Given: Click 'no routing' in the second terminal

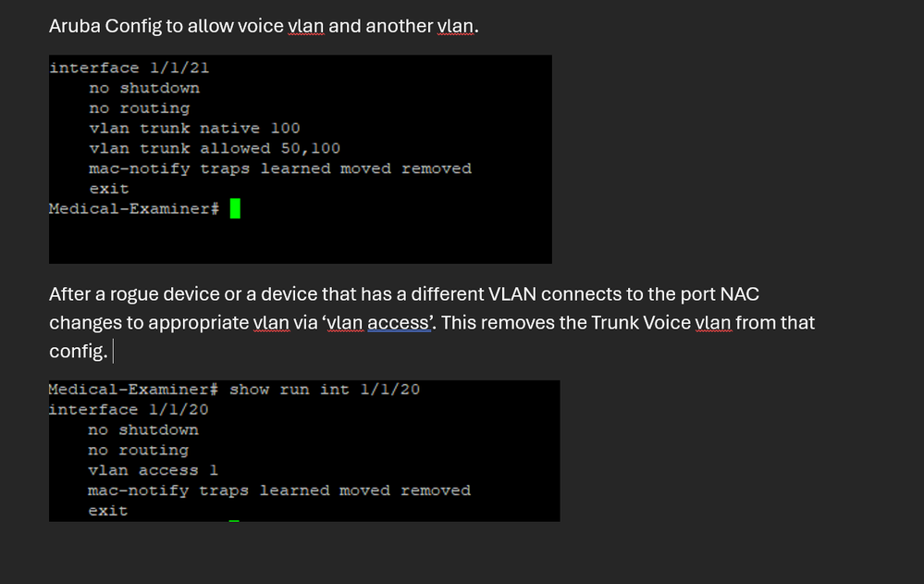Looking at the screenshot, I should 138,450.
